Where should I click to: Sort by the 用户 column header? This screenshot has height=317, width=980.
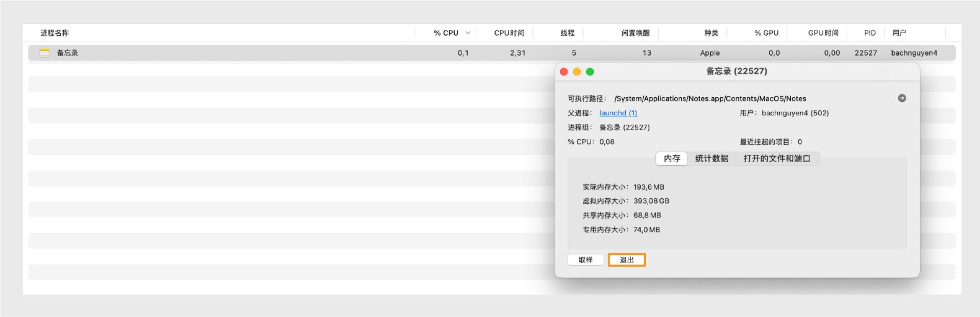click(x=899, y=33)
